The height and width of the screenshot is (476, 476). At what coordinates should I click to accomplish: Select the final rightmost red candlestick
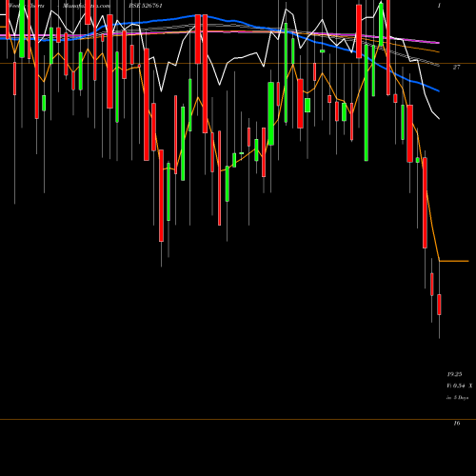[439, 305]
